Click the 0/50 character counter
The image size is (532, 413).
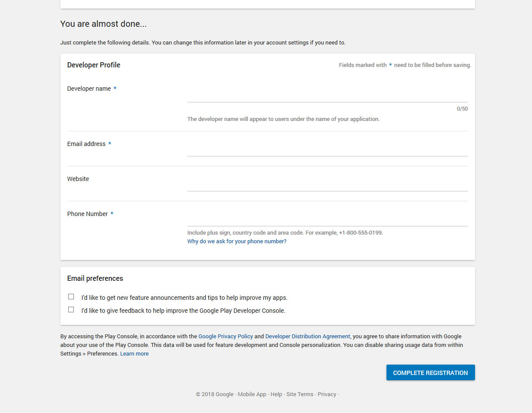pos(462,109)
